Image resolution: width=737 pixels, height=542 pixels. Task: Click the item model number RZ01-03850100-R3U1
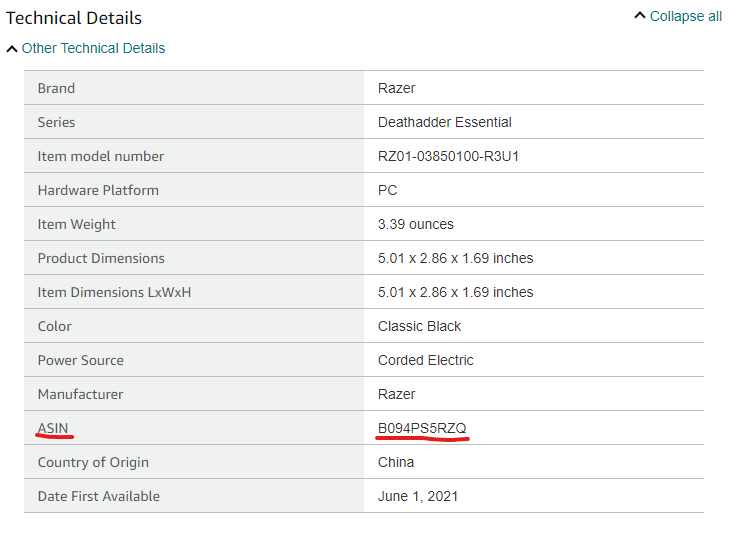coord(448,156)
